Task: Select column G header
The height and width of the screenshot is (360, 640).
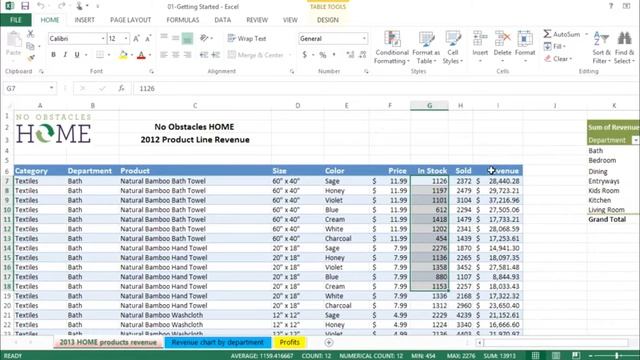Action: [x=429, y=106]
